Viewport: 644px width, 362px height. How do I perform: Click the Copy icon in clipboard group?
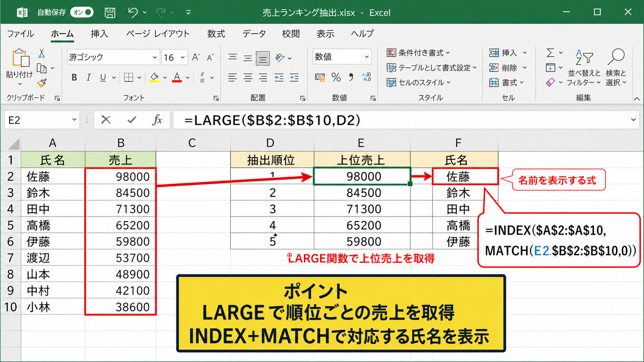(x=42, y=68)
